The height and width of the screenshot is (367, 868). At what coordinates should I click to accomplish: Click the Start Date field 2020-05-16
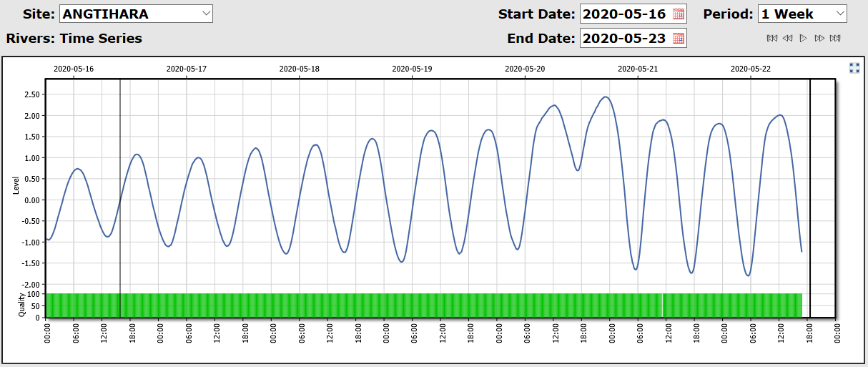pyautogui.click(x=625, y=14)
